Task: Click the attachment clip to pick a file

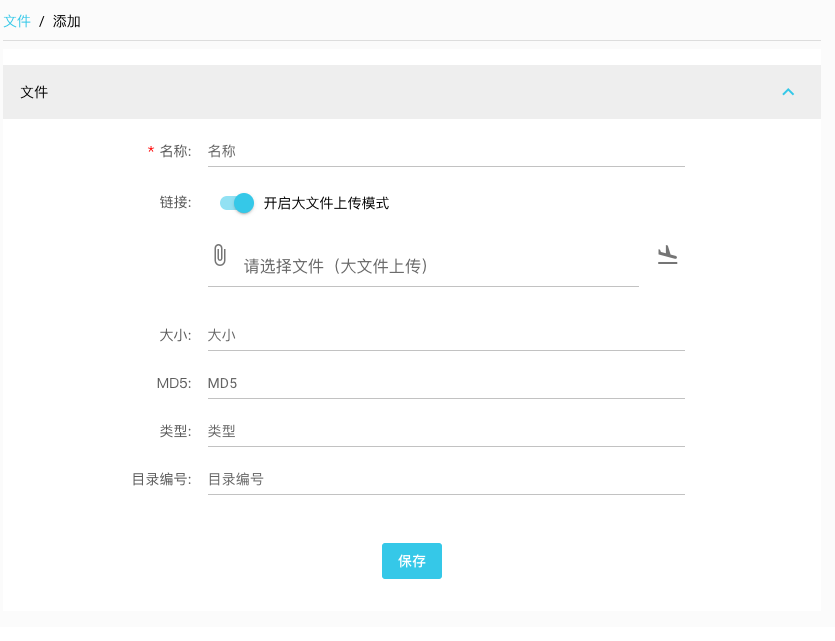Action: [x=220, y=254]
